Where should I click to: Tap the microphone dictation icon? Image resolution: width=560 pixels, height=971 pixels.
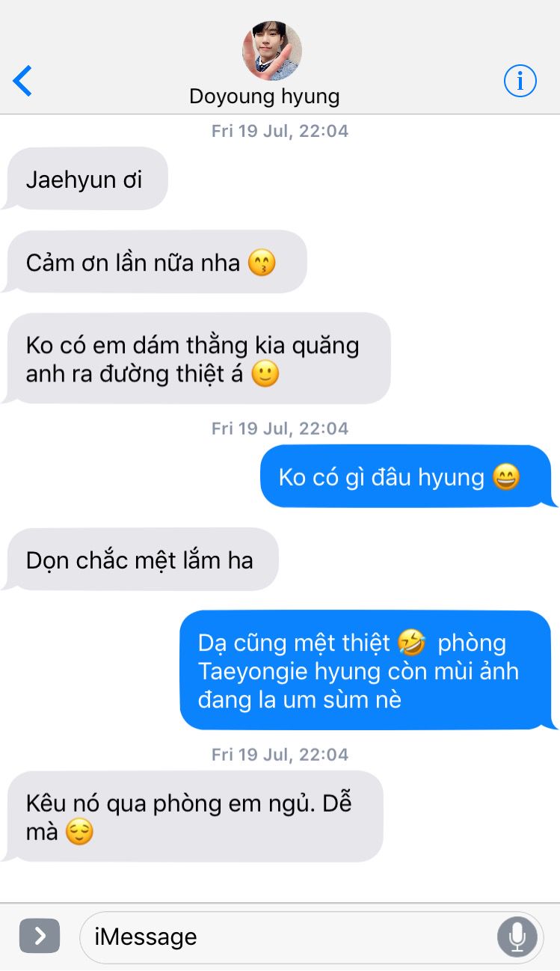coord(517,936)
